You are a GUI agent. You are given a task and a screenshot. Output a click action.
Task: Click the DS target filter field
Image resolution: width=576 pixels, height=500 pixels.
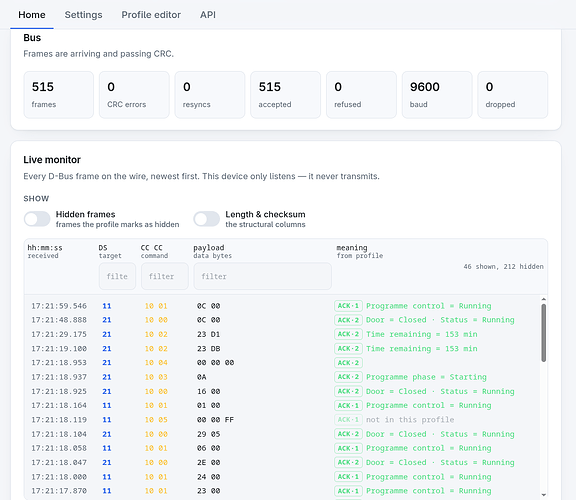117,276
